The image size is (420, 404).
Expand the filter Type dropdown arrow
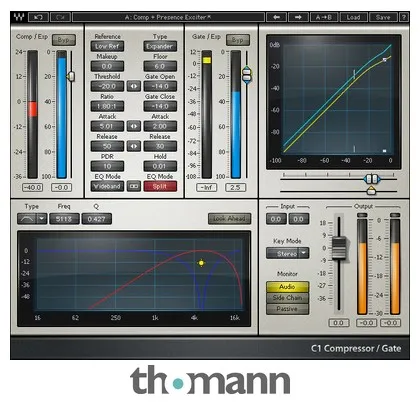tap(42, 219)
